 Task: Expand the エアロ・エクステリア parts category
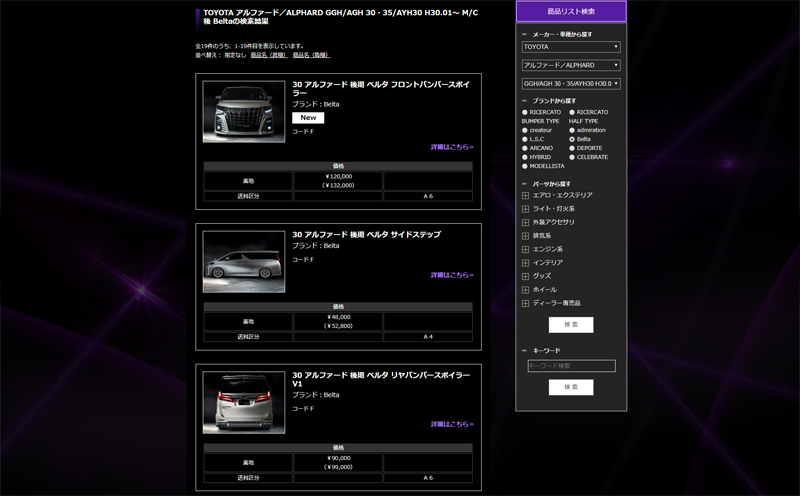[x=526, y=195]
